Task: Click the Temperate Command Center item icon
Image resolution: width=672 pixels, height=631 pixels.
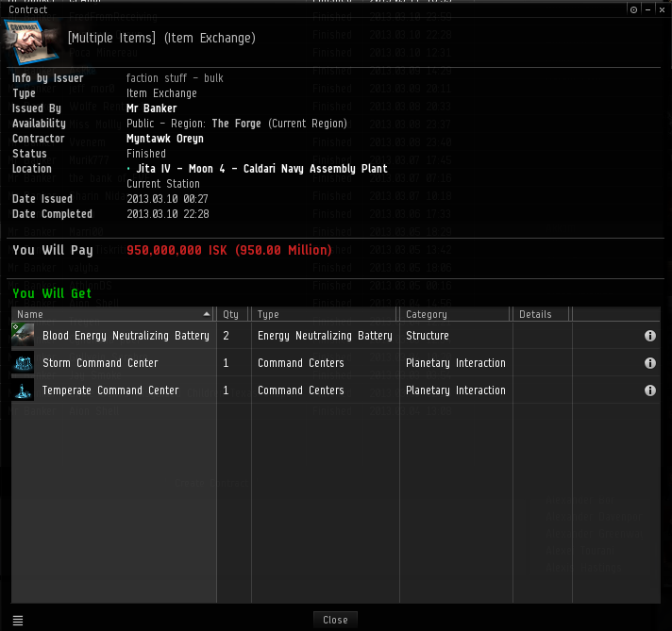Action: [x=23, y=390]
